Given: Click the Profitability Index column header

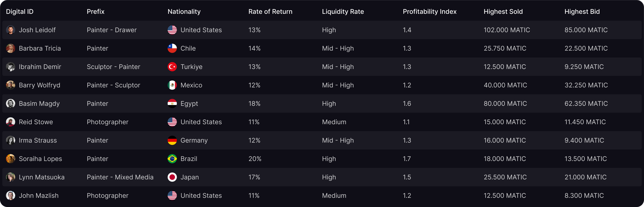Looking at the screenshot, I should point(429,11).
